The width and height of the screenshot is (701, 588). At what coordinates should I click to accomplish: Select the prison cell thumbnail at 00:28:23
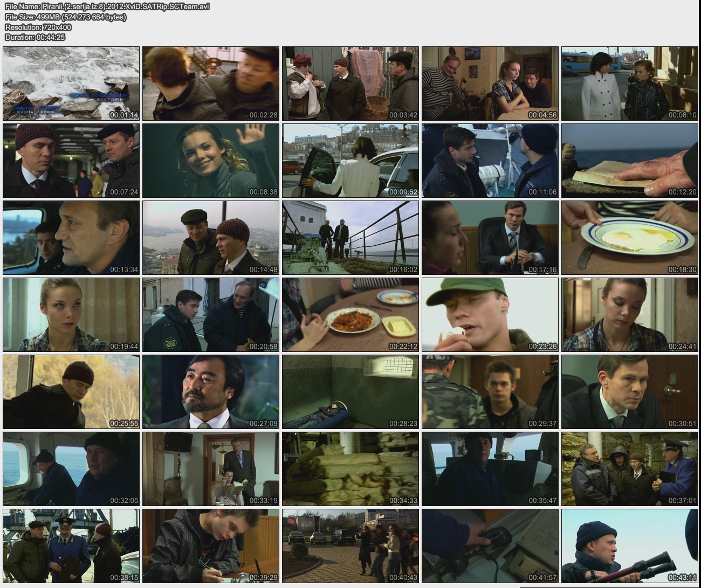coord(350,392)
